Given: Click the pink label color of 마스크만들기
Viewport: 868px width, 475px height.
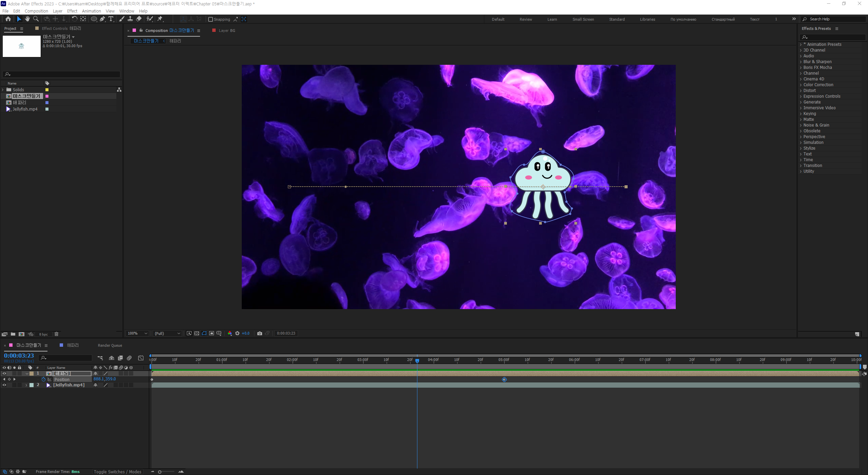Looking at the screenshot, I should pyautogui.click(x=47, y=96).
